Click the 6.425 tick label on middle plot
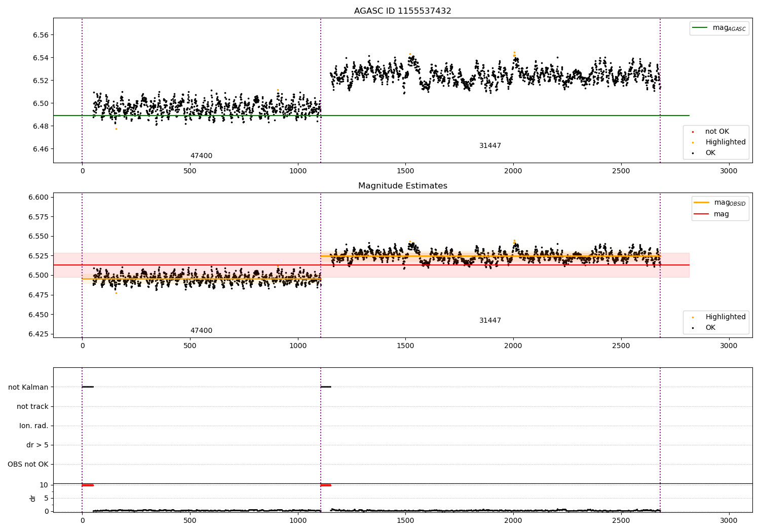Viewport: 760px width, 532px height. (39, 334)
